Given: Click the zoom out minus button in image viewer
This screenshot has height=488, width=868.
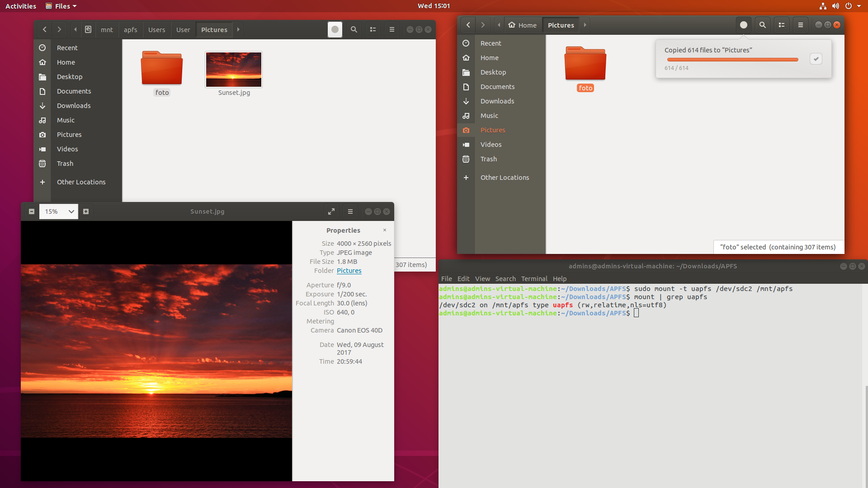Looking at the screenshot, I should 32,211.
